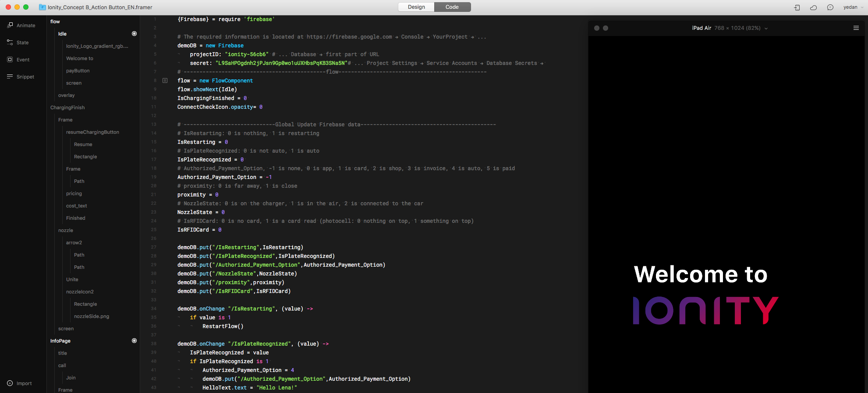Click the cloud share icon
Viewport: 868px width, 393px height.
pos(814,7)
